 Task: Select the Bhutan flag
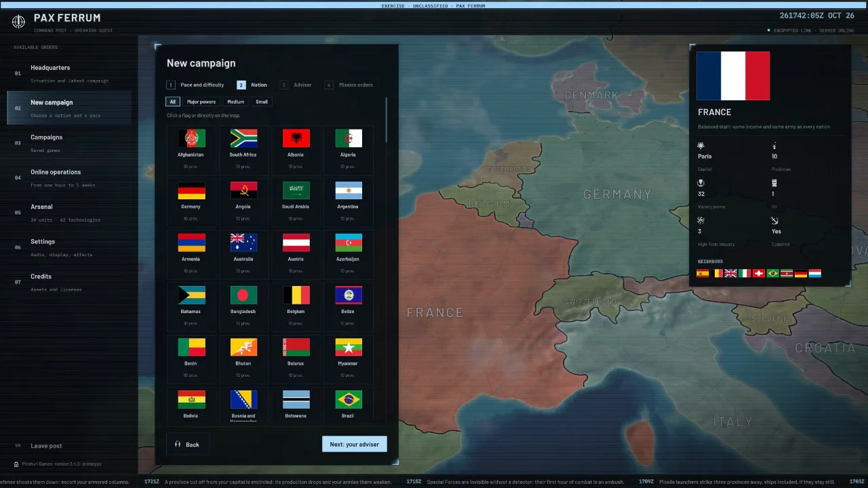coord(243,347)
